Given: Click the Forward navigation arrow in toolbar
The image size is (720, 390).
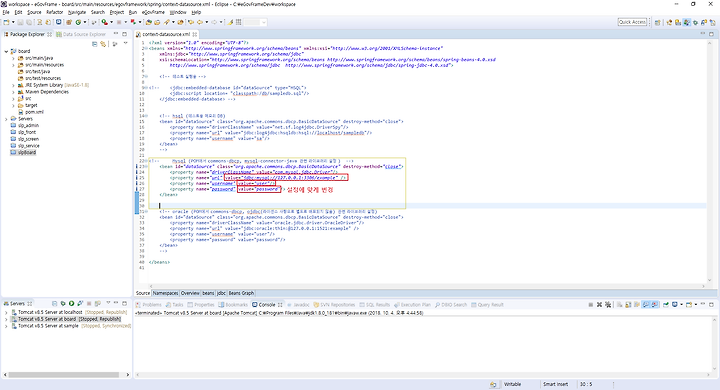Looking at the screenshot, I should 214,22.
